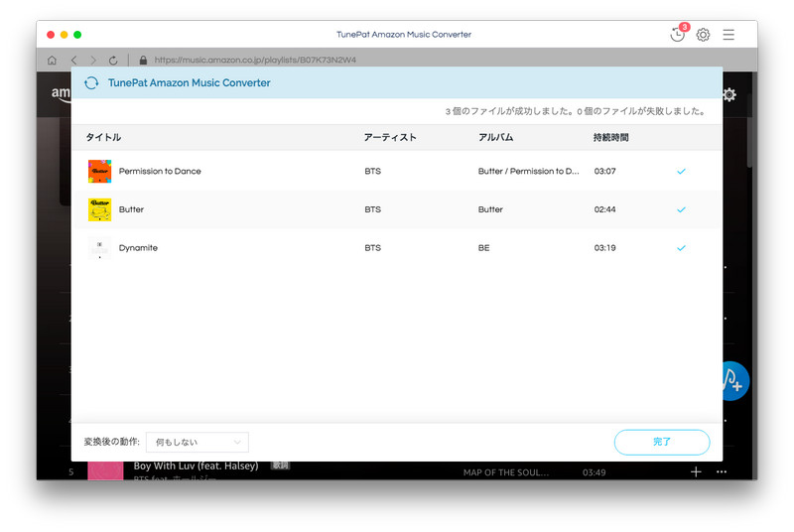Image resolution: width=794 pixels, height=532 pixels.
Task: Click the Butter album thumbnail
Action: [x=100, y=209]
